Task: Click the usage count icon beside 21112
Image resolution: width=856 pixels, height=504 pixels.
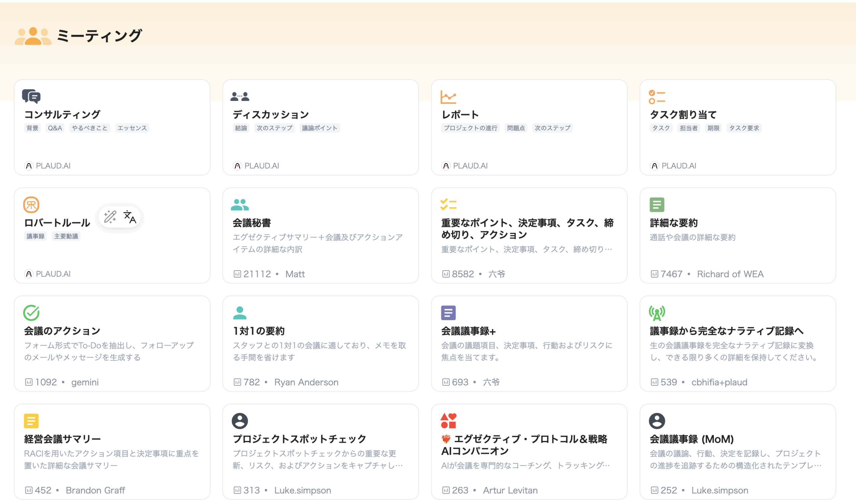Action: [237, 274]
